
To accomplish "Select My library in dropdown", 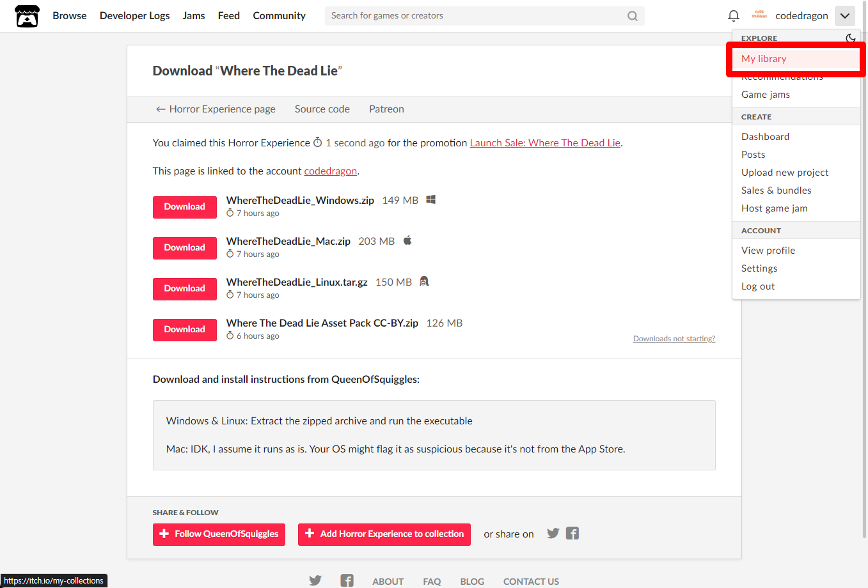I will click(796, 59).
